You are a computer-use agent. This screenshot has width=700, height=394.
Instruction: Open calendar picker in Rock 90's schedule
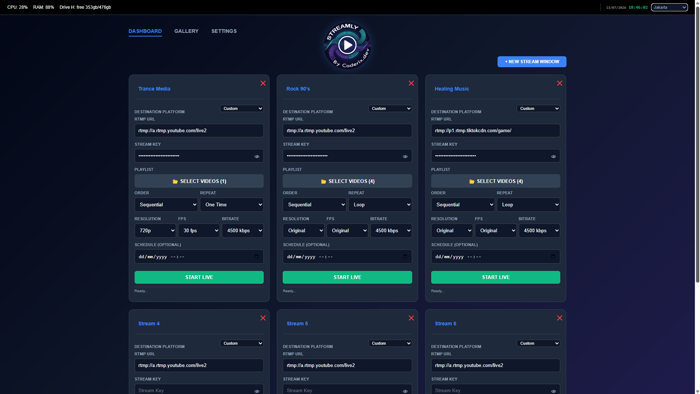pos(405,257)
